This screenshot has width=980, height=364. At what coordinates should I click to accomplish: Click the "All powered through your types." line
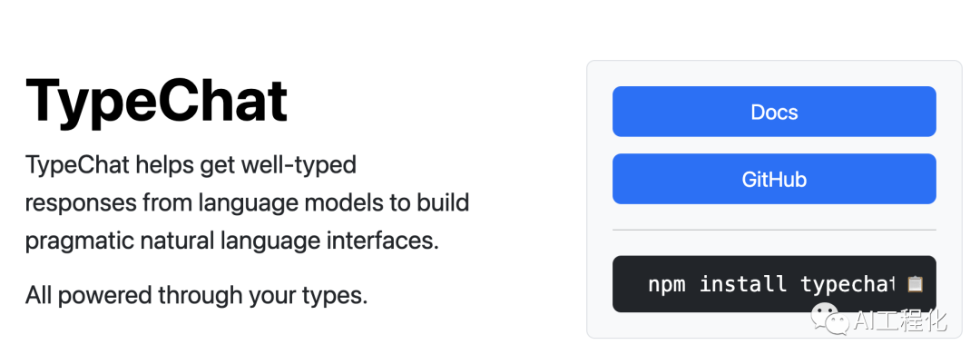pyautogui.click(x=196, y=295)
